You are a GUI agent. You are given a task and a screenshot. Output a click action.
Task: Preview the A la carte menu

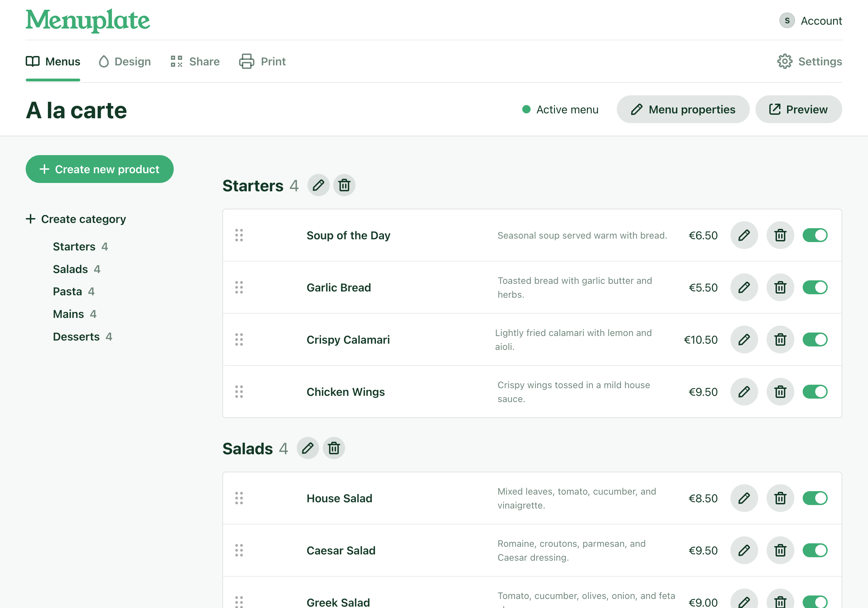[x=798, y=109]
